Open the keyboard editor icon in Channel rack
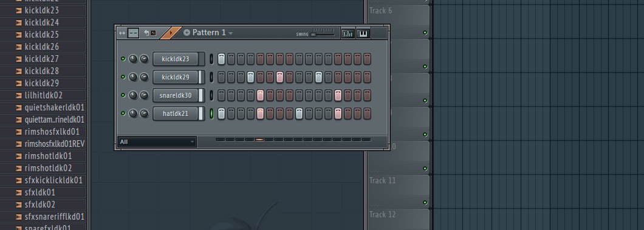 click(x=363, y=33)
